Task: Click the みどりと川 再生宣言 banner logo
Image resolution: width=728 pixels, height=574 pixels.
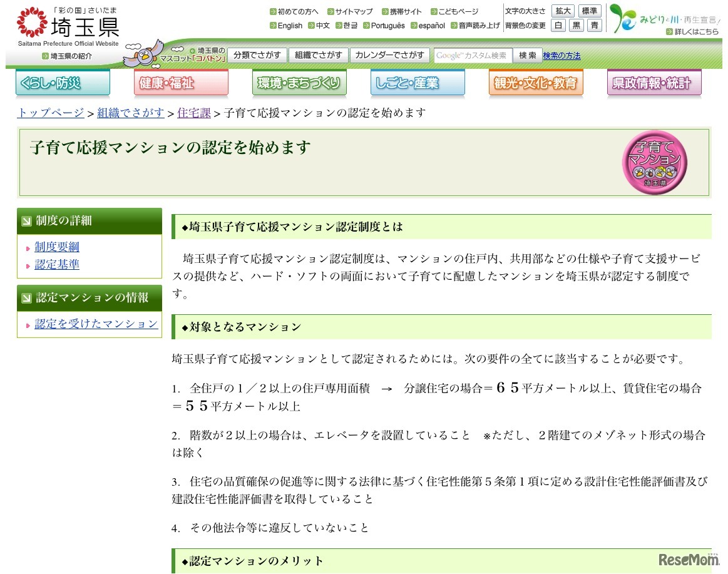Action: pyautogui.click(x=665, y=18)
